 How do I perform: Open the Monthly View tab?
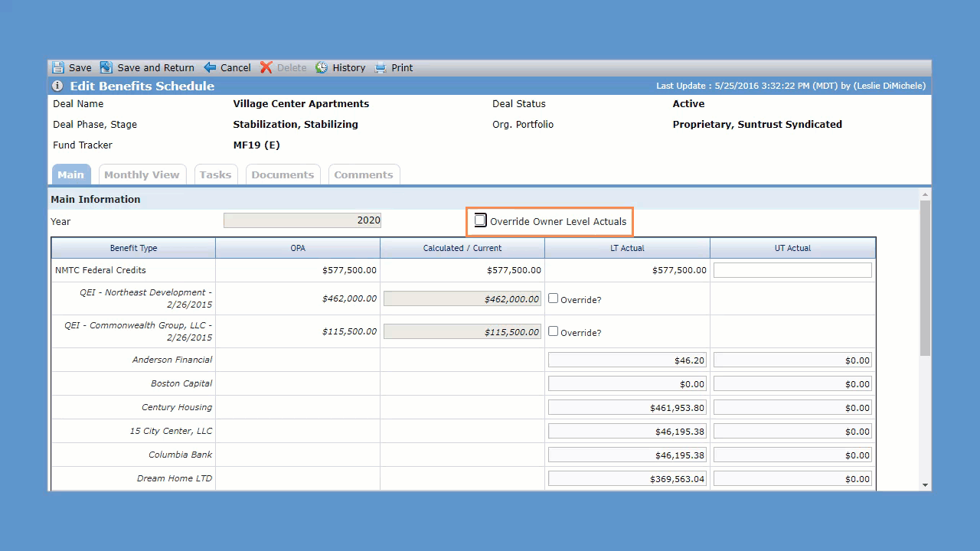point(142,174)
